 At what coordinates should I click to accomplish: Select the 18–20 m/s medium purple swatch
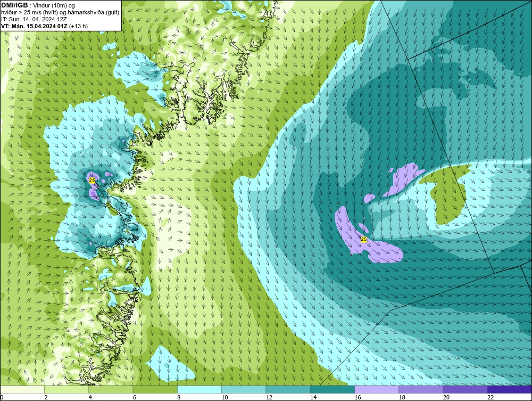[421, 389]
